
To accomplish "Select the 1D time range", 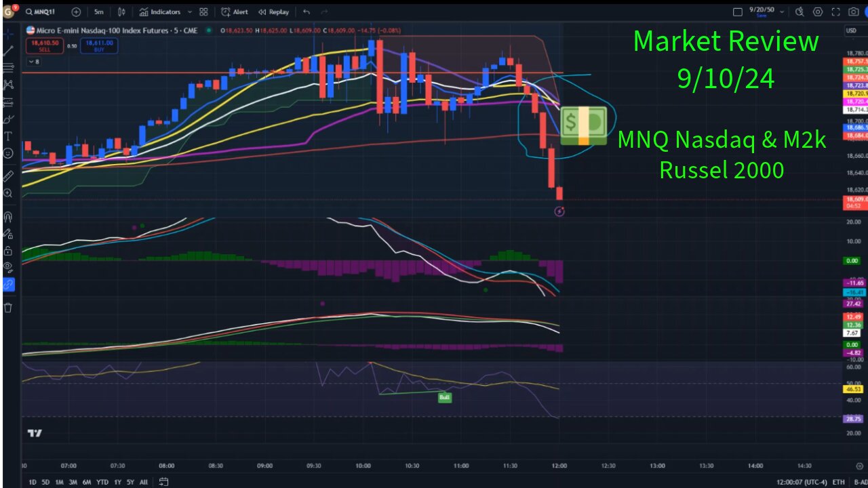I will (33, 482).
